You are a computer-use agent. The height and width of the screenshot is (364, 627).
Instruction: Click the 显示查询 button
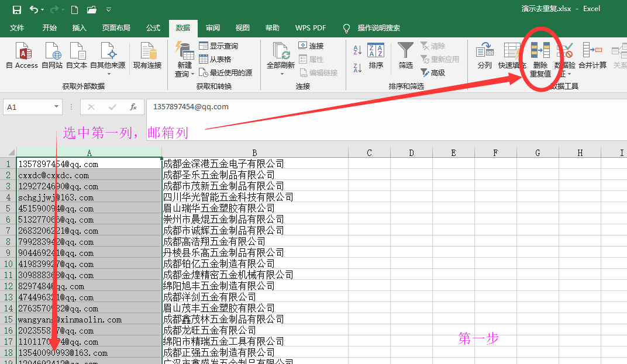(x=218, y=46)
